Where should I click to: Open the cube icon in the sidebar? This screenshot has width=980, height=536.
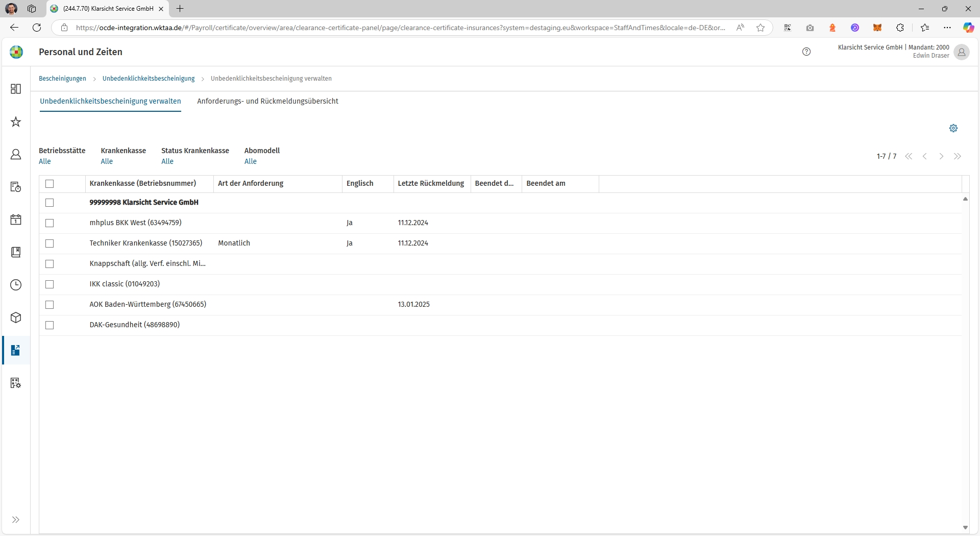point(16,318)
